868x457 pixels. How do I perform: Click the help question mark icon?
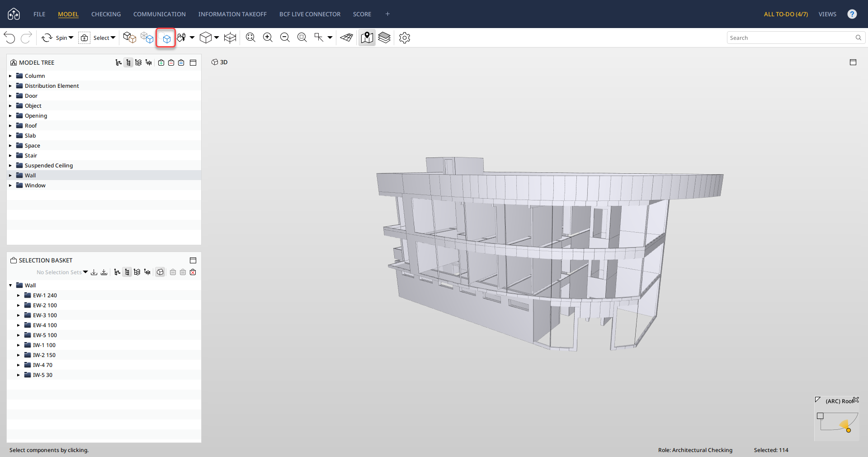click(852, 14)
